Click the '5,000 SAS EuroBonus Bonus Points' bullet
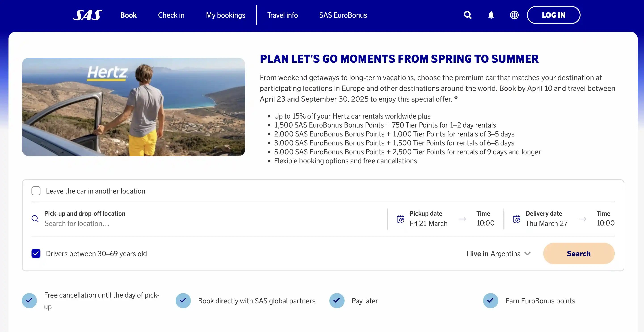This screenshot has width=644, height=332. click(408, 152)
